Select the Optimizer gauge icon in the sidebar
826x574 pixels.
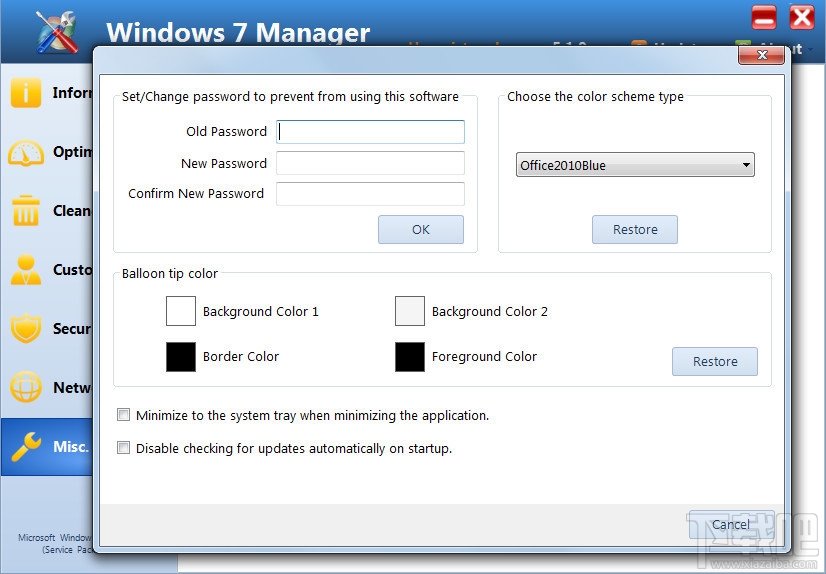coord(26,153)
